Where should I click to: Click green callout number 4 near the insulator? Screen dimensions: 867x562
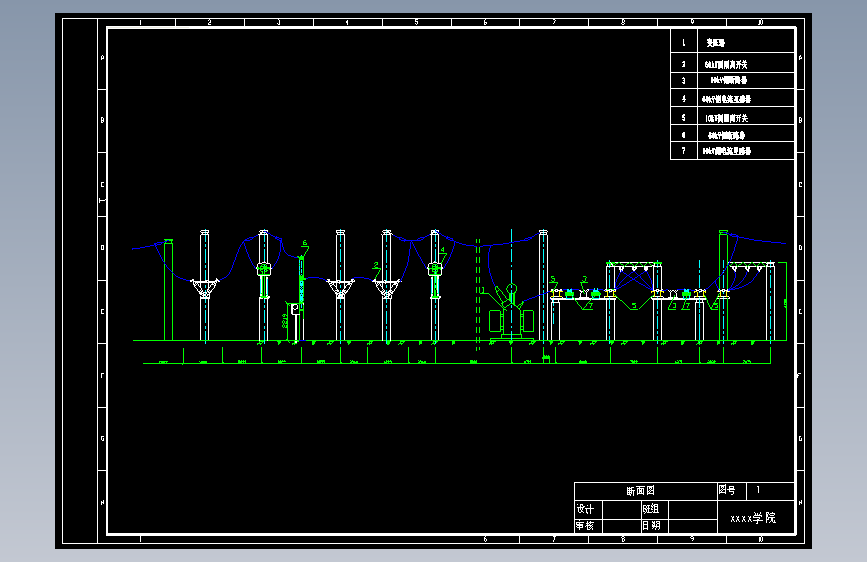443,250
